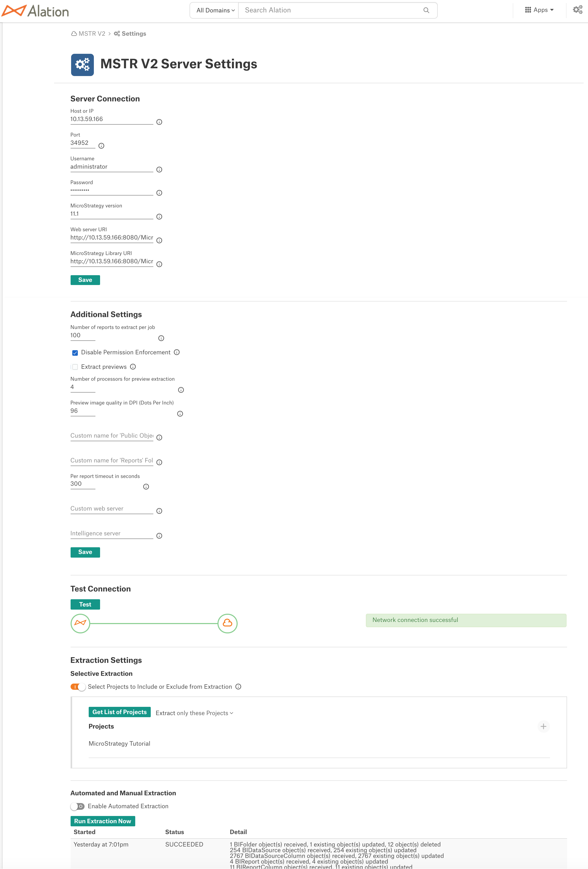Viewport: 588px width, 869px height.
Task: Expand the Apps menu
Action: click(x=539, y=10)
